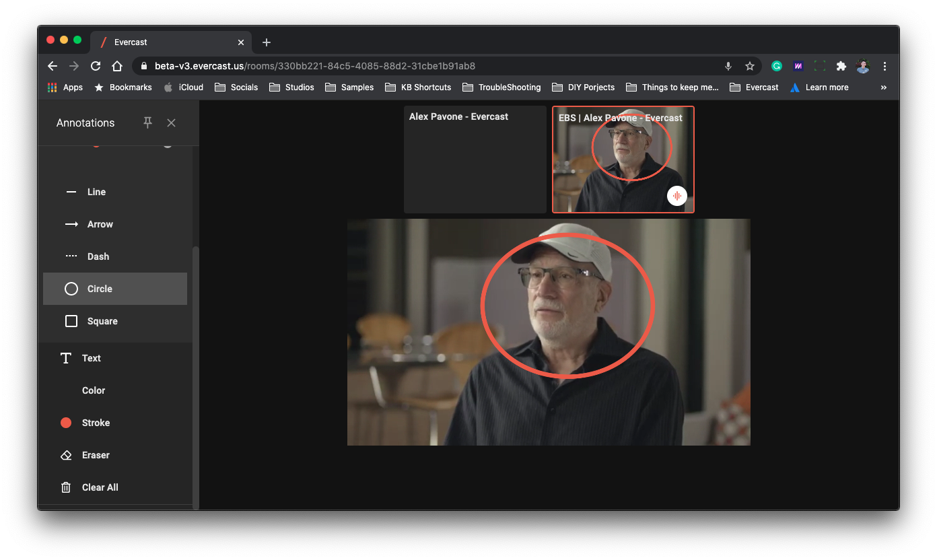Open the Grammarly extension
Image resolution: width=937 pixels, height=560 pixels.
[777, 66]
